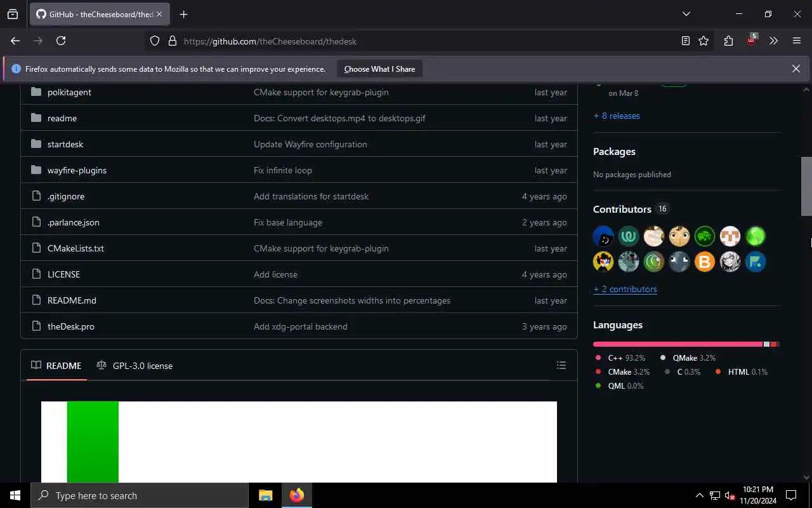The image size is (812, 508).
Task: Open the list all tabs dropdown
Action: (x=686, y=14)
